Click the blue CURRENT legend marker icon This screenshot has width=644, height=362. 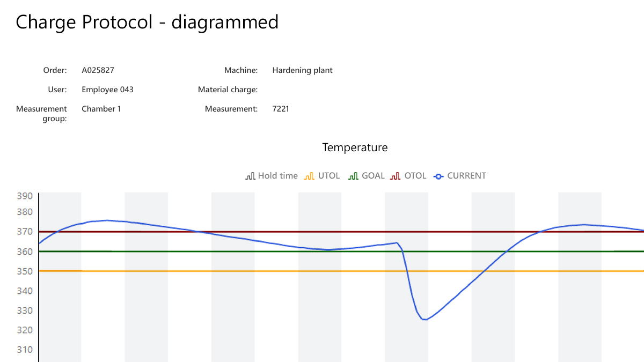tap(438, 176)
